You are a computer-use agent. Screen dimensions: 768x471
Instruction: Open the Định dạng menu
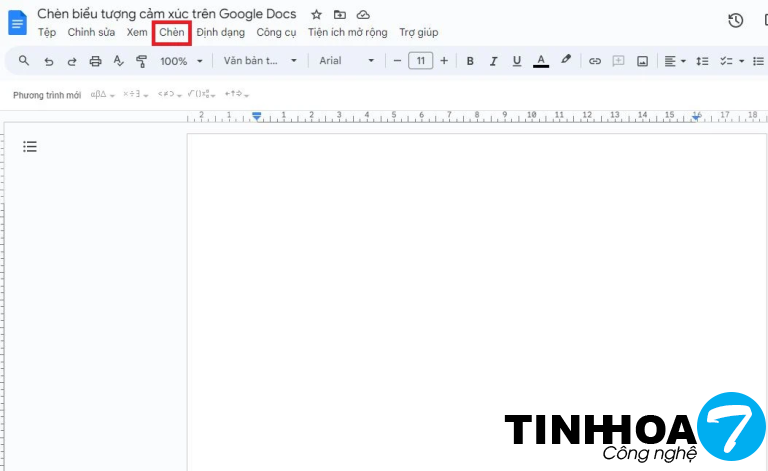(220, 33)
